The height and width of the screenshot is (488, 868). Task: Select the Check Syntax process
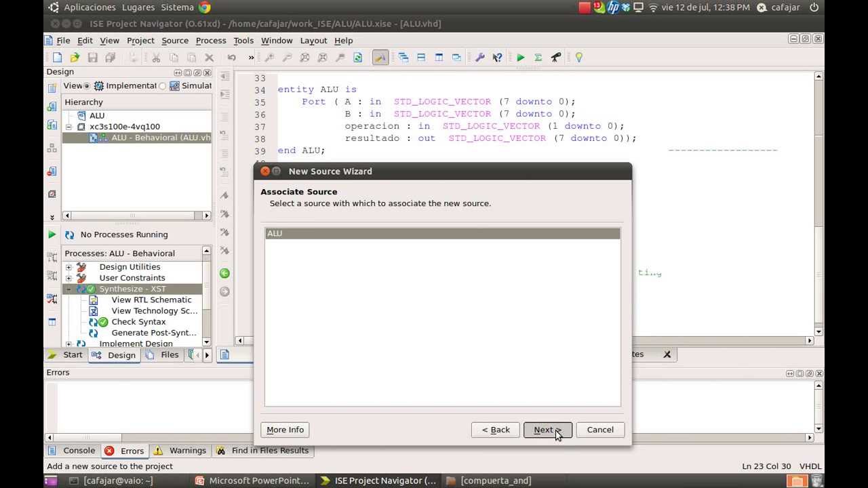click(x=138, y=322)
